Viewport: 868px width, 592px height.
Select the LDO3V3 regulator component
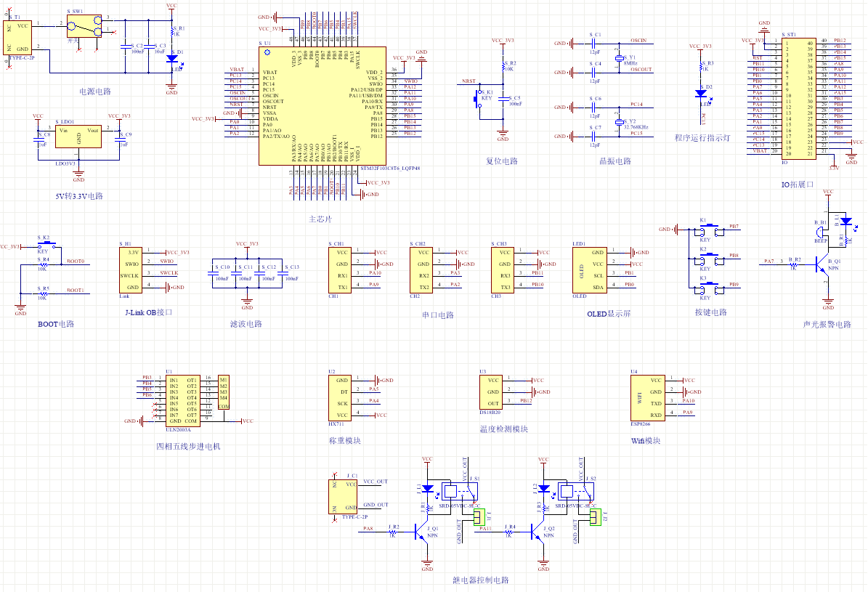tap(78, 137)
